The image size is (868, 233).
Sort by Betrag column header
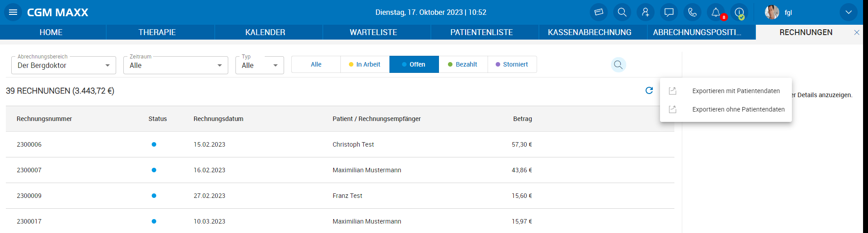523,119
